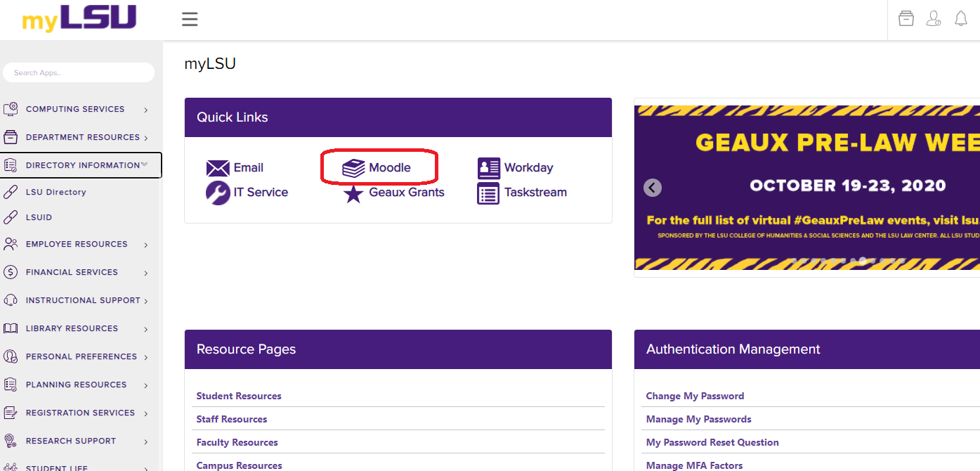Open the hamburger menu icon
The image size is (980, 471).
coord(190,19)
